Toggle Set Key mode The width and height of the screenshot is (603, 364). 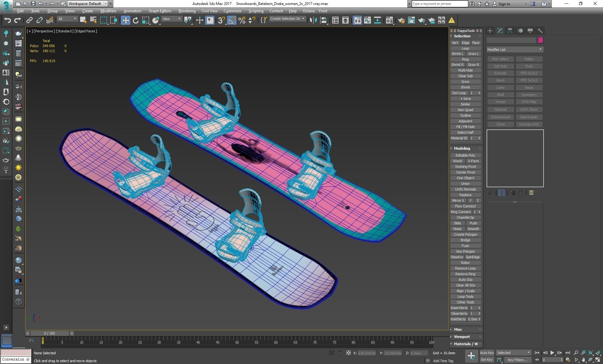(487, 360)
